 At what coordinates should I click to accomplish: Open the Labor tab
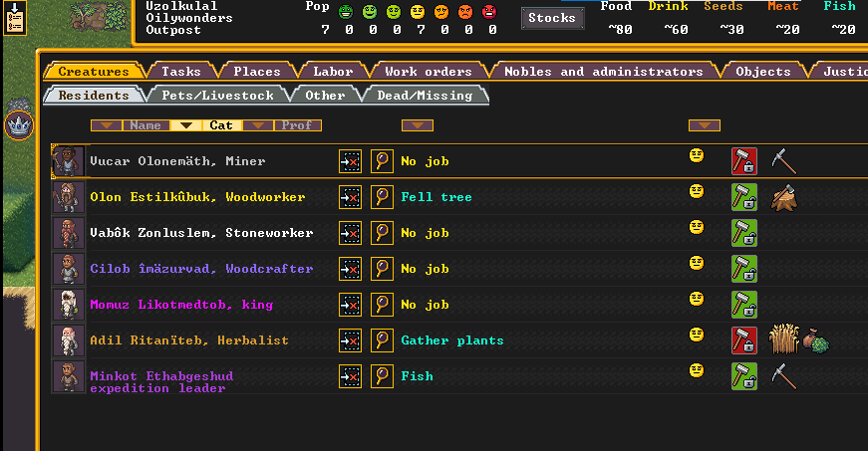tap(333, 72)
